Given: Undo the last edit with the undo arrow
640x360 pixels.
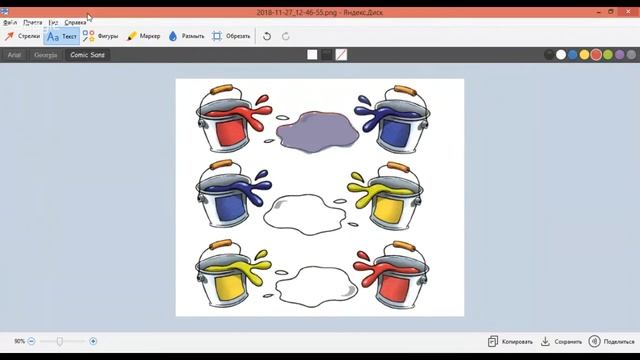Looking at the screenshot, I should [x=267, y=36].
